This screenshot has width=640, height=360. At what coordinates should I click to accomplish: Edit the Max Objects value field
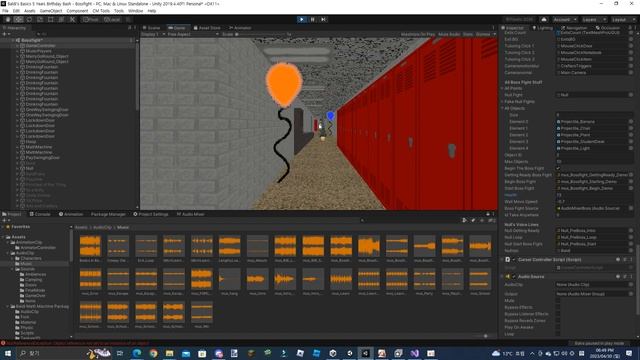pos(595,162)
